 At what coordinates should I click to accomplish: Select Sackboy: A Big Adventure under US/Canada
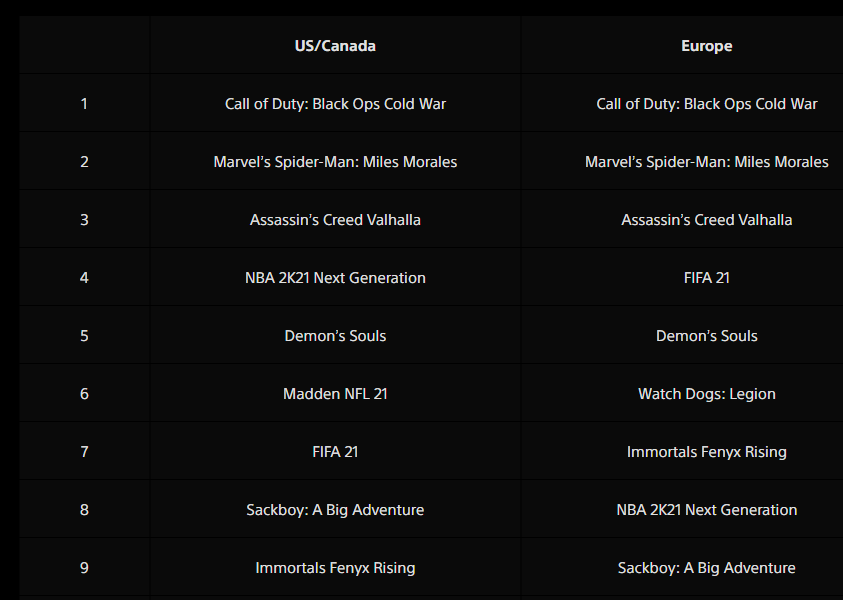pyautogui.click(x=335, y=510)
